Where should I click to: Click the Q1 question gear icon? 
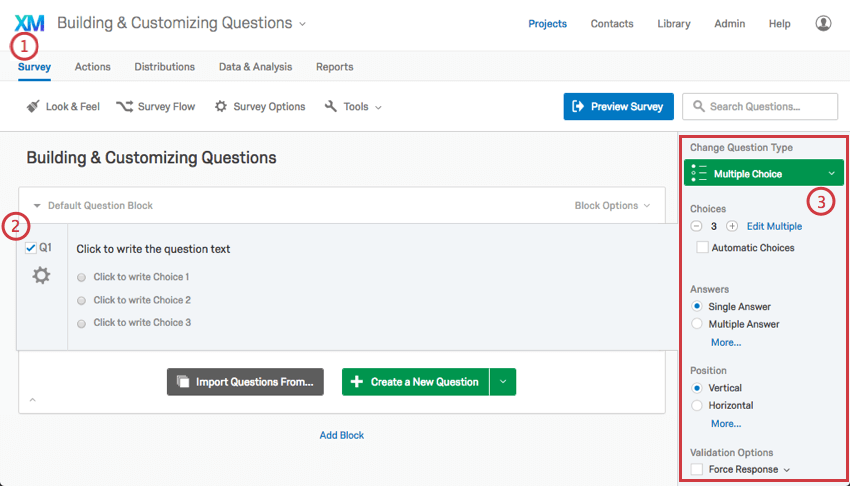(41, 275)
